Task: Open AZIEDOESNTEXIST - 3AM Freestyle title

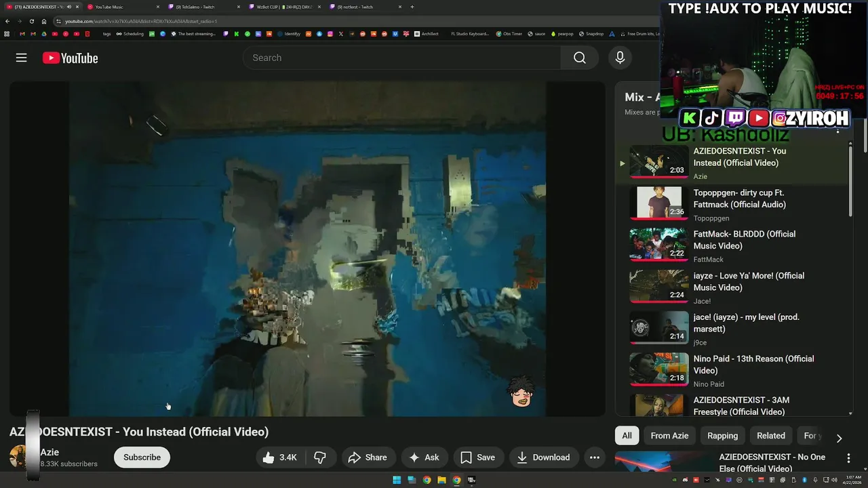Action: tap(741, 406)
